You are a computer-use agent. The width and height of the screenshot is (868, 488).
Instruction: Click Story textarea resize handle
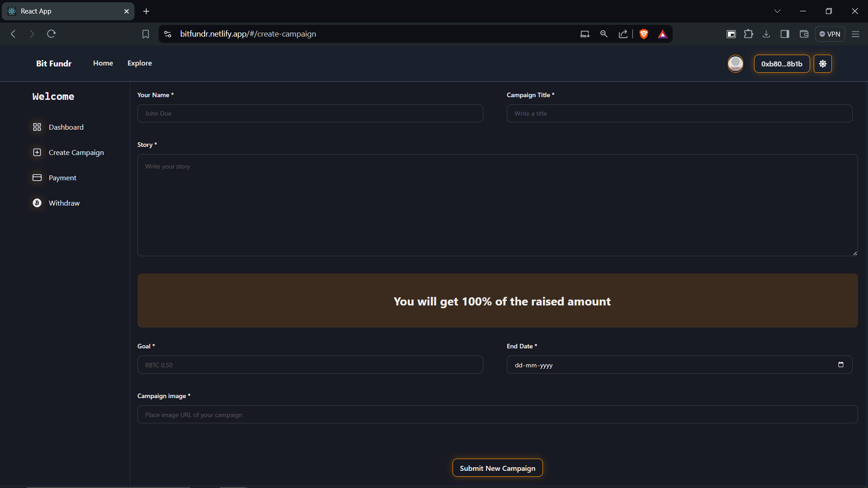pyautogui.click(x=854, y=253)
